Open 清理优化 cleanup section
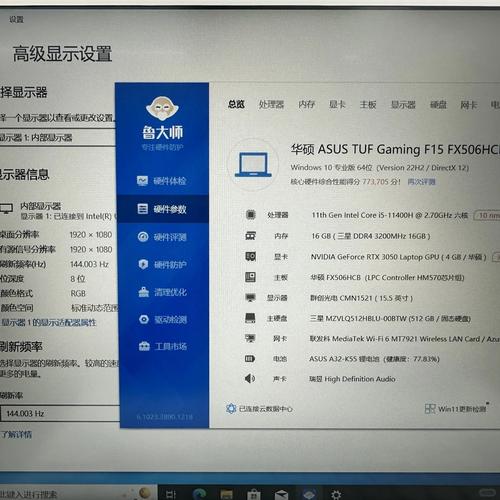The image size is (500, 500). 163,292
